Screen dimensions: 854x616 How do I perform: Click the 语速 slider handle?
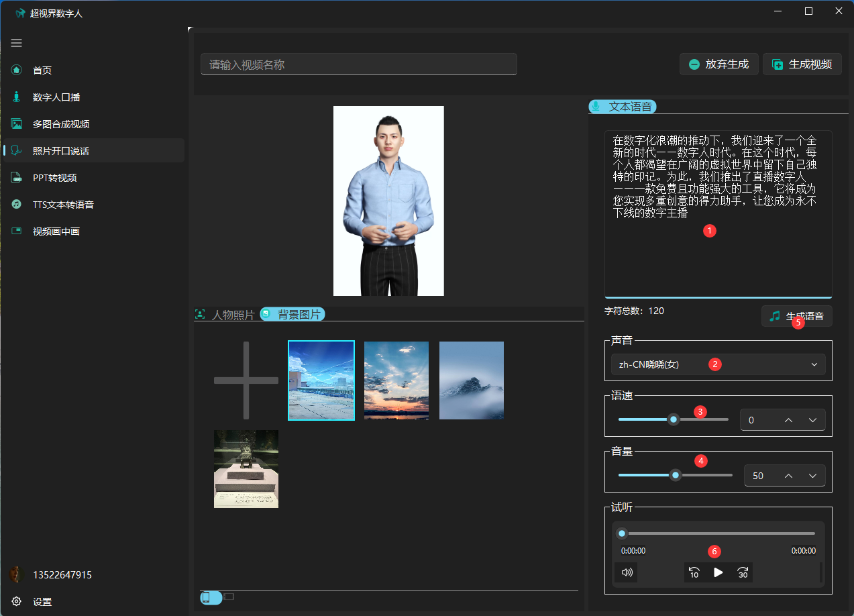coord(674,419)
